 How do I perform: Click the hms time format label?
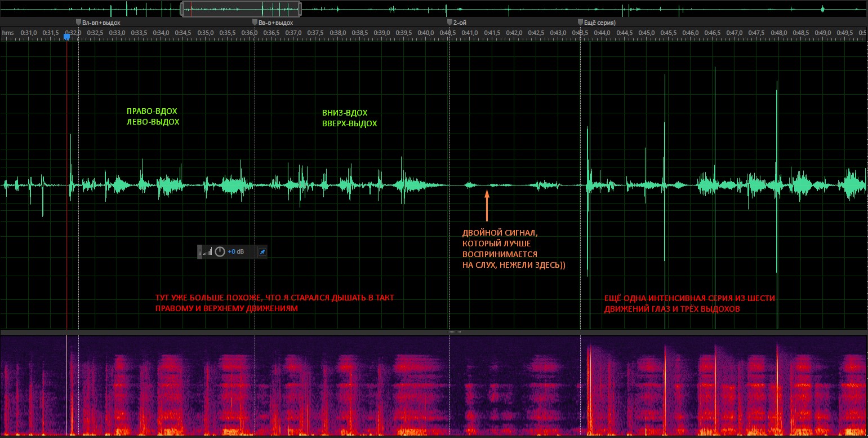(7, 33)
